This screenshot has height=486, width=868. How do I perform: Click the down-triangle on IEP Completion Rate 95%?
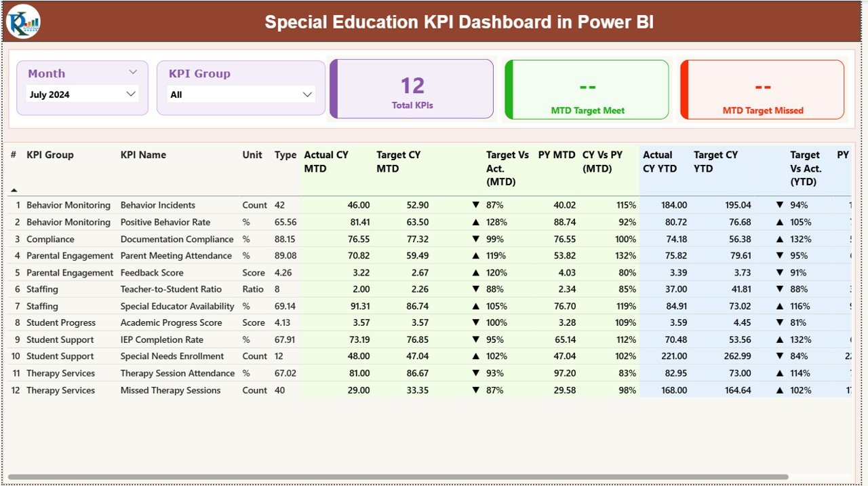tap(475, 339)
